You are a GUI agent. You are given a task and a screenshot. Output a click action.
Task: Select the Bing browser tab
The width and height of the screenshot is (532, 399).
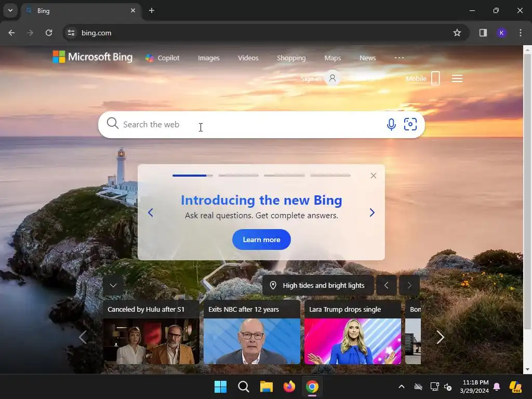(x=81, y=11)
